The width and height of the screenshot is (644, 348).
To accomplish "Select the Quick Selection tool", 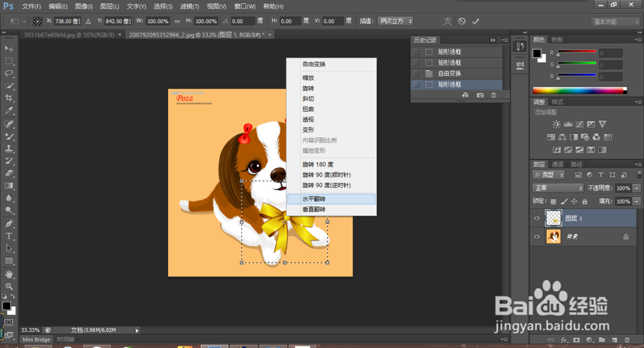I will (8, 86).
